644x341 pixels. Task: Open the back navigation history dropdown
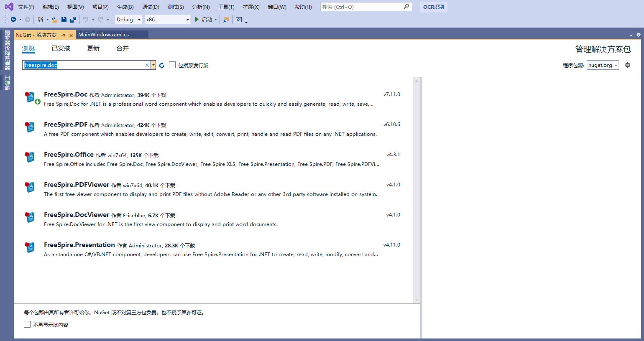click(x=20, y=20)
